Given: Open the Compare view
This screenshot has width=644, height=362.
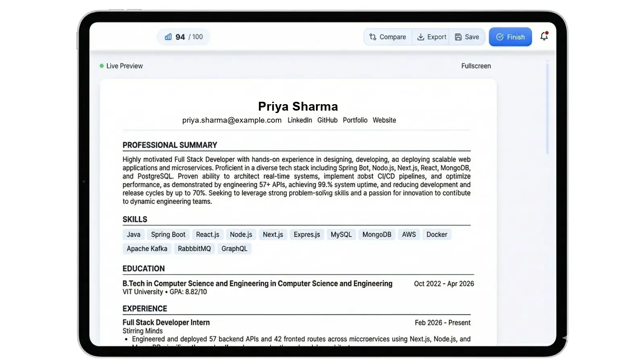Looking at the screenshot, I should 388,37.
